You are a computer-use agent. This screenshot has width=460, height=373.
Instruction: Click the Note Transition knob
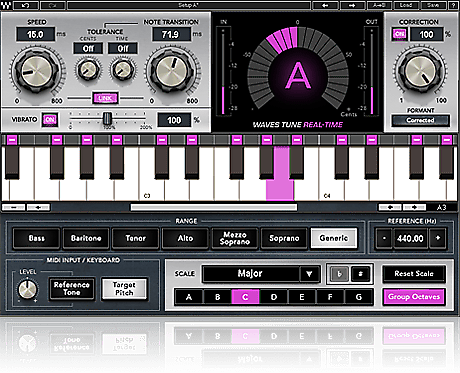(x=172, y=71)
